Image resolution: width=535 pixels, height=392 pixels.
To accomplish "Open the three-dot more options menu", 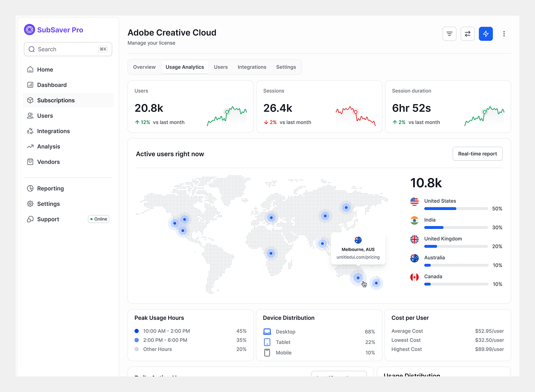I will [504, 34].
